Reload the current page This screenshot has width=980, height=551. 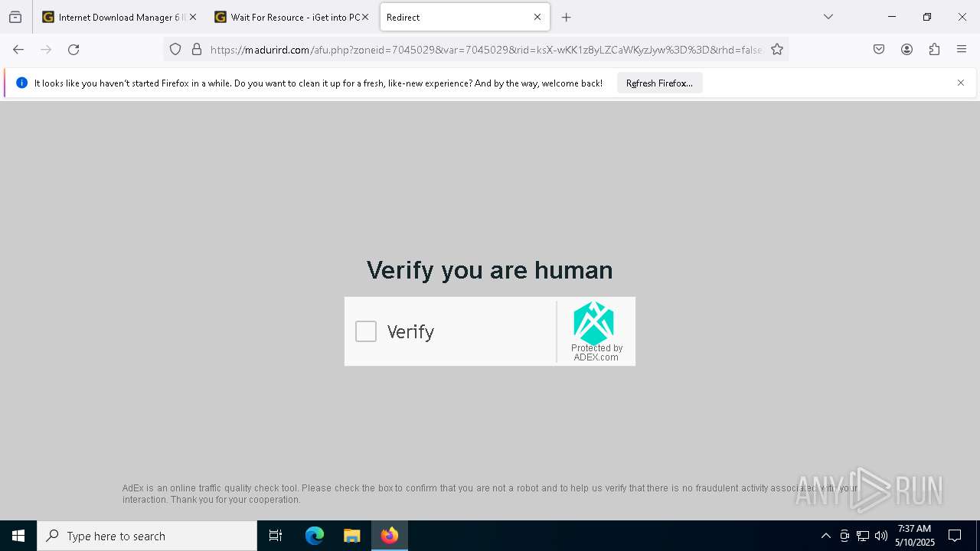[73, 50]
